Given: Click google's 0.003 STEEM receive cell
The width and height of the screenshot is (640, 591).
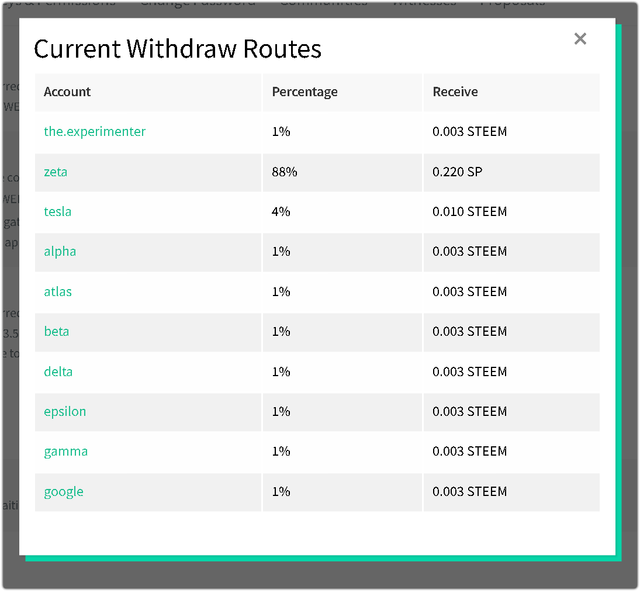Looking at the screenshot, I should 470,491.
